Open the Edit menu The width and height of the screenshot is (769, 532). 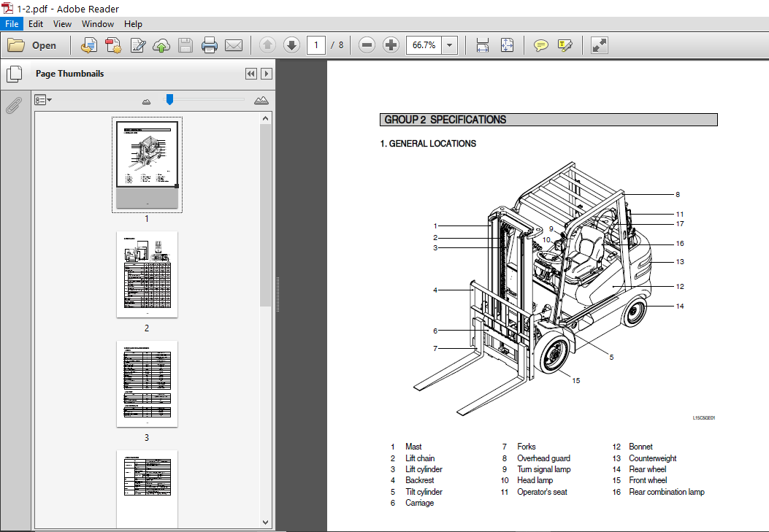[x=36, y=24]
